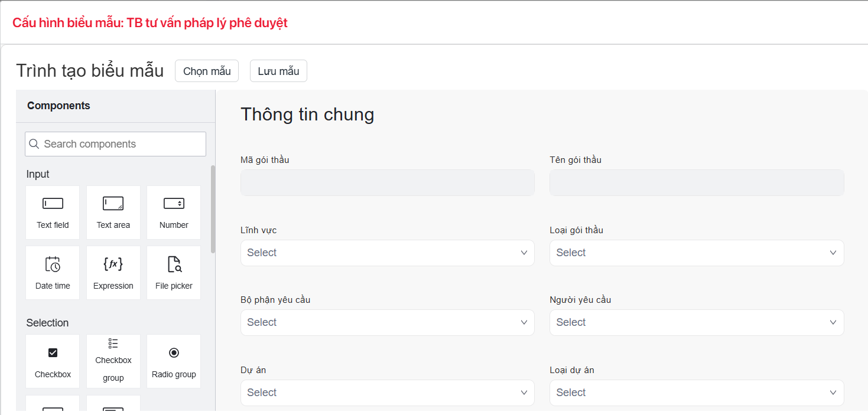
Task: Select the Radio group component tile
Action: [x=174, y=361]
